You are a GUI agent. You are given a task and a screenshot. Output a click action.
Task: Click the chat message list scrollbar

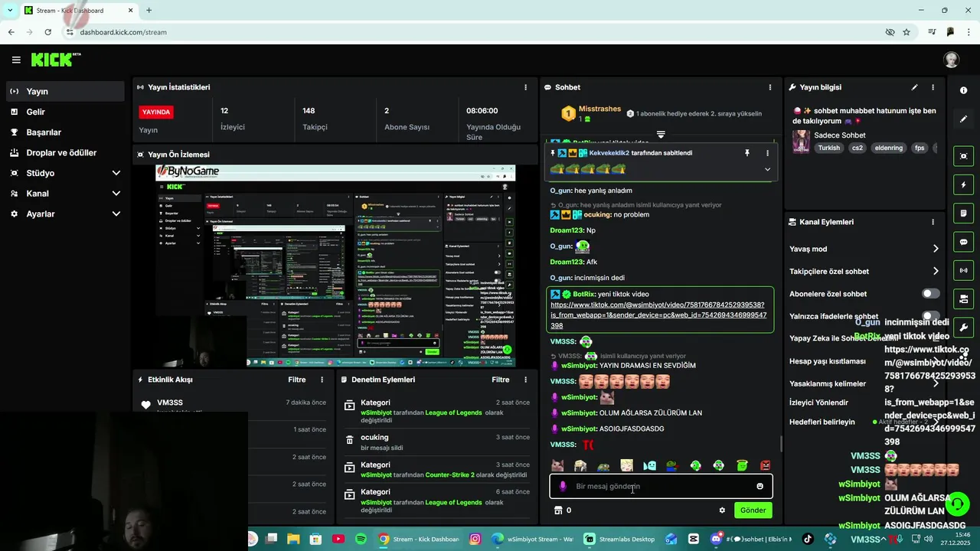click(x=780, y=445)
